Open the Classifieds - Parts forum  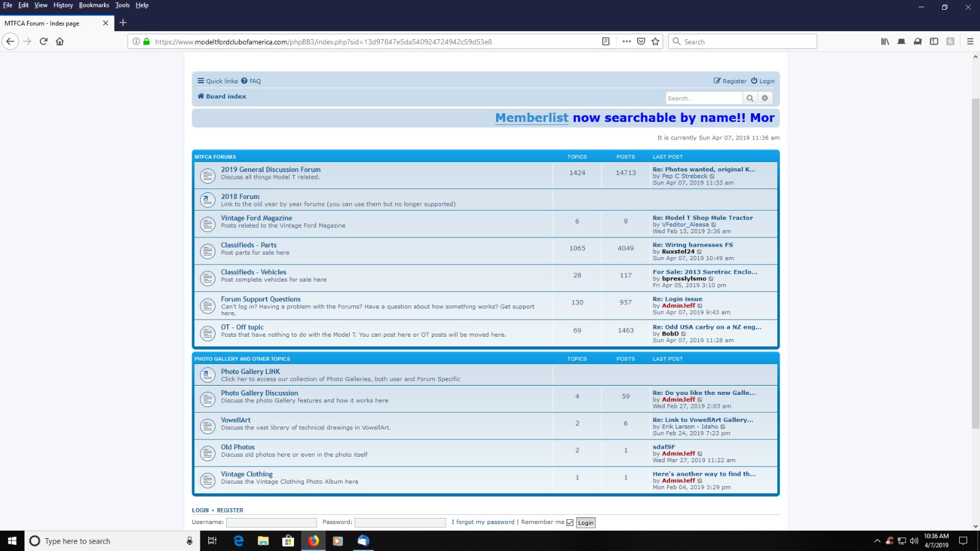(x=249, y=245)
